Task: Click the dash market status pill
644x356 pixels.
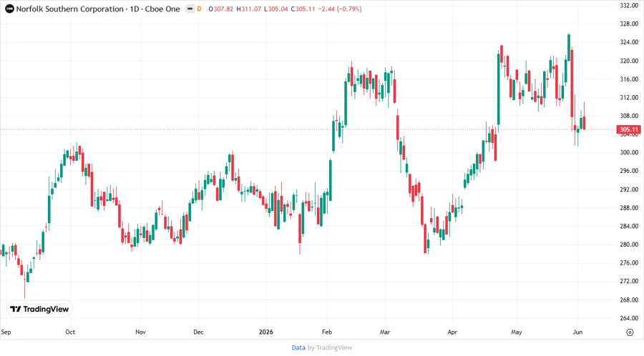Action: [190, 9]
